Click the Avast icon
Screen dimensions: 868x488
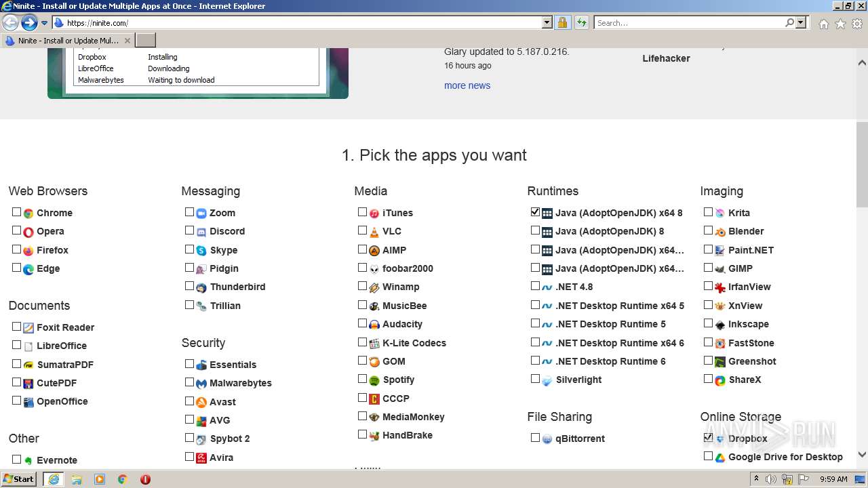tap(201, 402)
